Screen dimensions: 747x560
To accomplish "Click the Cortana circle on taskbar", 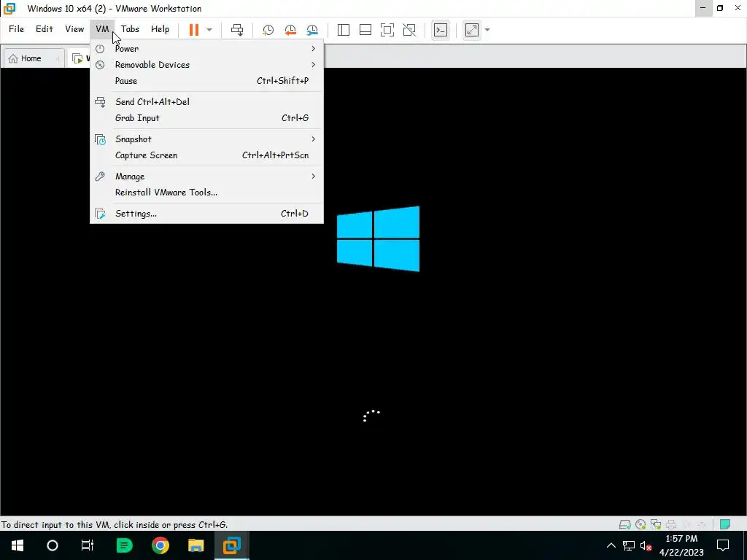I will (53, 545).
